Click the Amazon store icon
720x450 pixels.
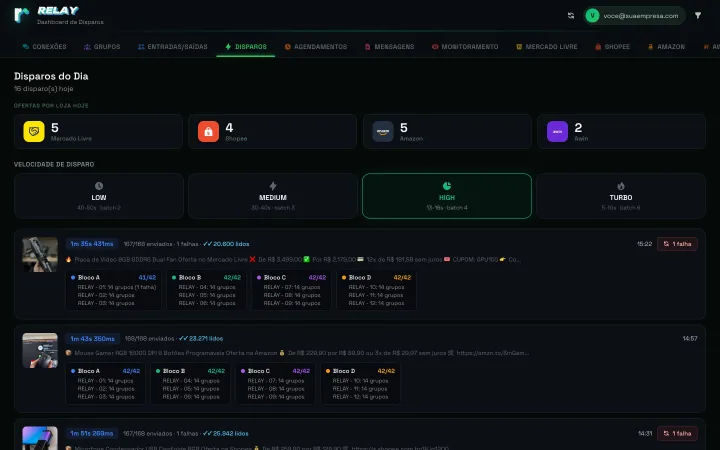tap(383, 132)
